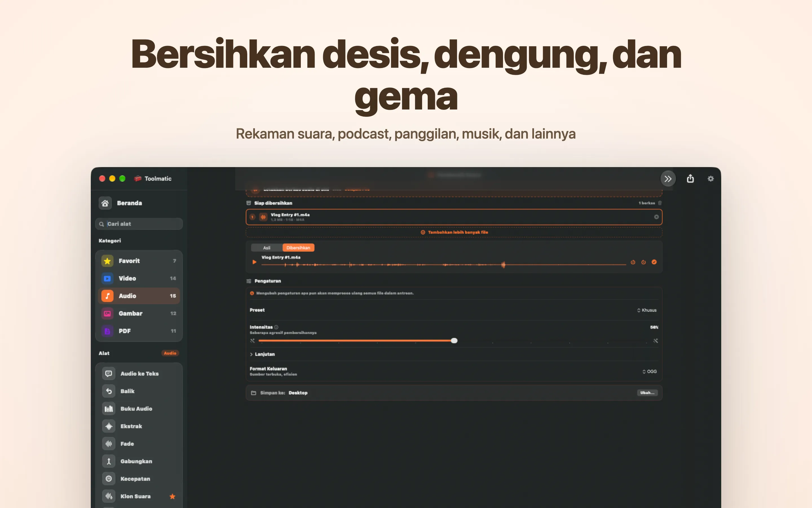Image resolution: width=812 pixels, height=508 pixels.
Task: Open the Format Keluaran dropdown showing OGG
Action: pos(649,371)
